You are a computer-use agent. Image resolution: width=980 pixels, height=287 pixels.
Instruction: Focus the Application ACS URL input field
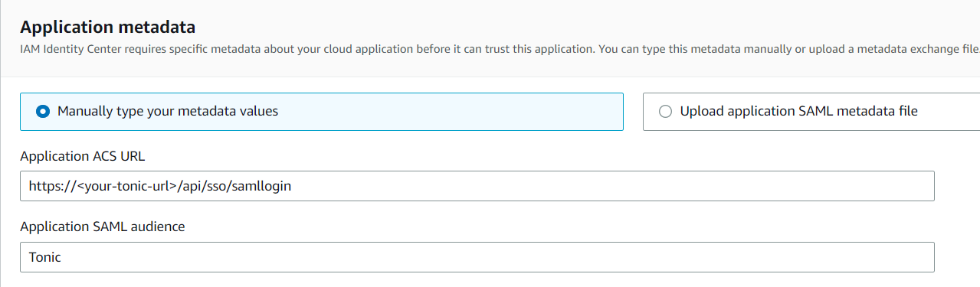click(x=477, y=186)
